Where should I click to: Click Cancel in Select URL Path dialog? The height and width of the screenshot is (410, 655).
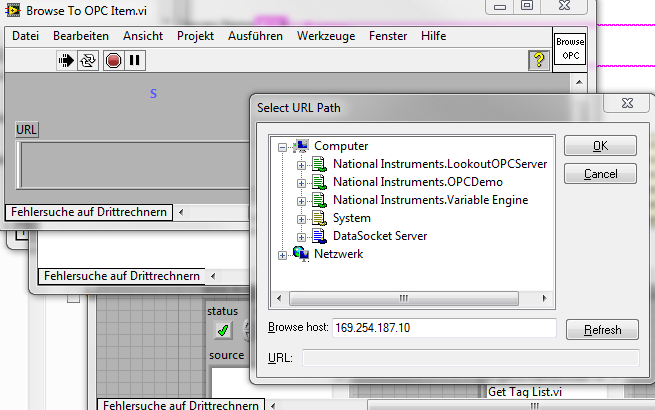coord(600,173)
